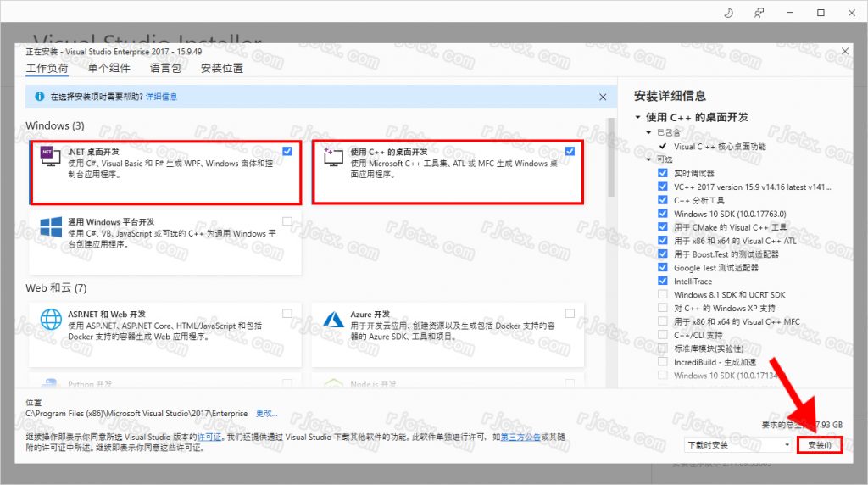
Task: Click the ASP.NET web development globe icon
Action: (x=51, y=319)
